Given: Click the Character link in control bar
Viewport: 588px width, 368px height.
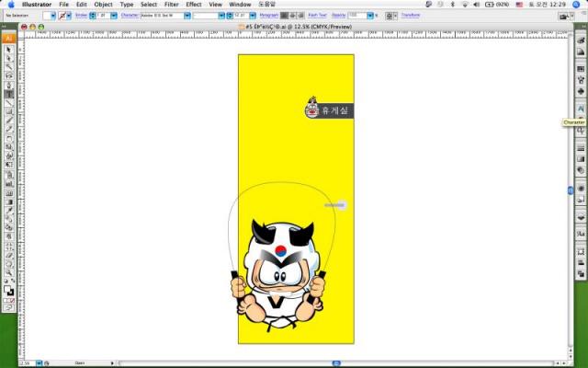Looking at the screenshot, I should click(130, 16).
